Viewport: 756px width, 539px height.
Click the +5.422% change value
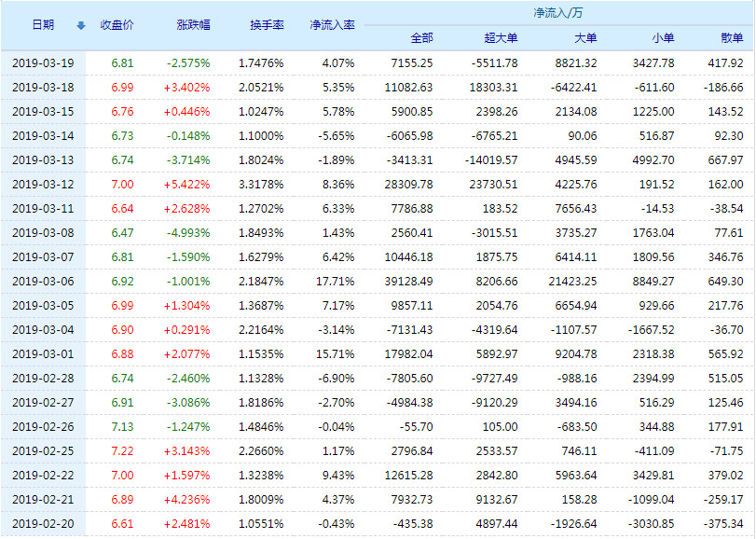(187, 184)
